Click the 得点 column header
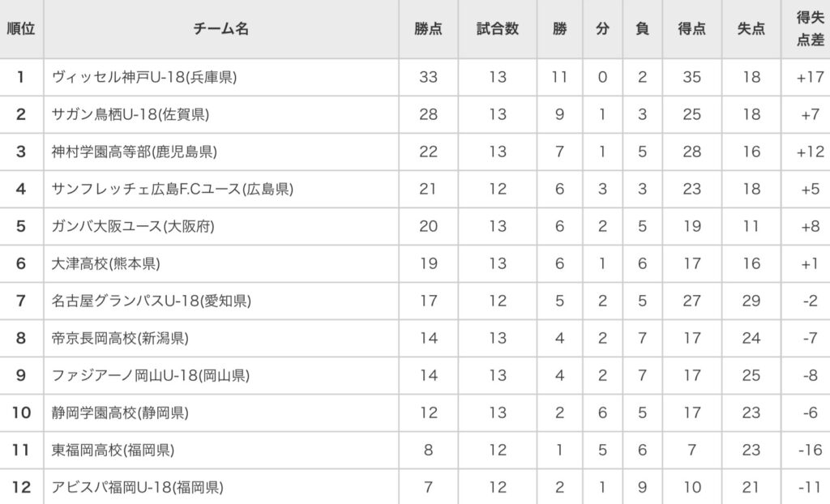The image size is (830, 504). (692, 28)
